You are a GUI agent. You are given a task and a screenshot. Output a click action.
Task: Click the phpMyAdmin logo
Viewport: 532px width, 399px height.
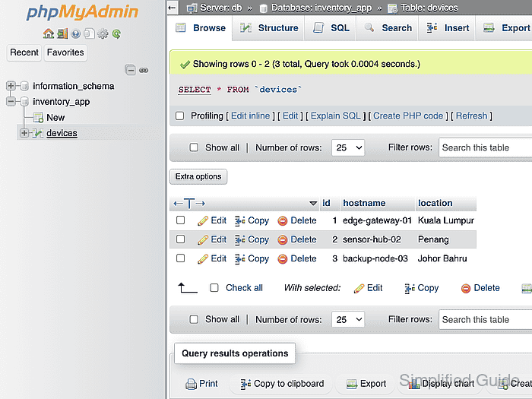82,12
